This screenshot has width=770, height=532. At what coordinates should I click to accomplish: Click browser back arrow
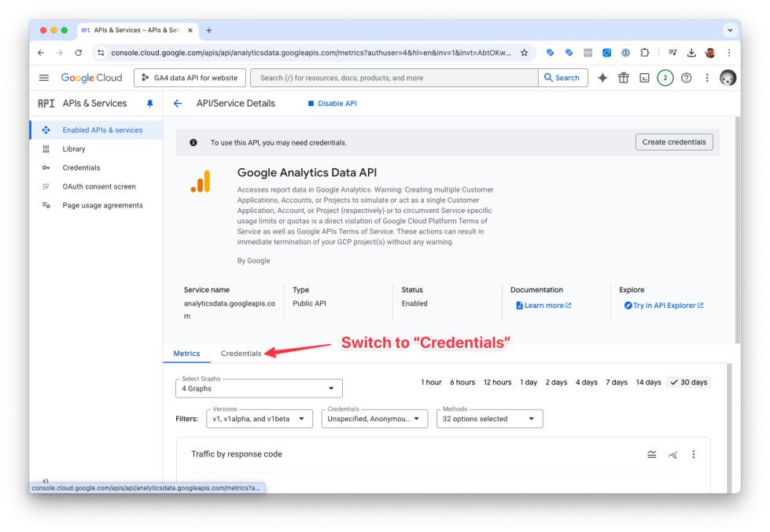click(41, 53)
